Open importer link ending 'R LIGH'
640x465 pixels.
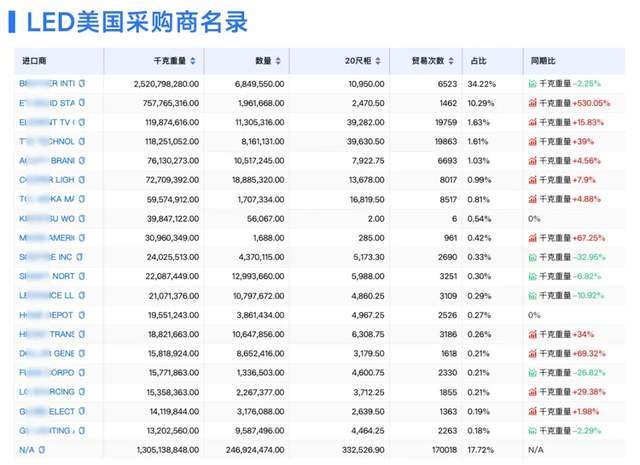47,180
